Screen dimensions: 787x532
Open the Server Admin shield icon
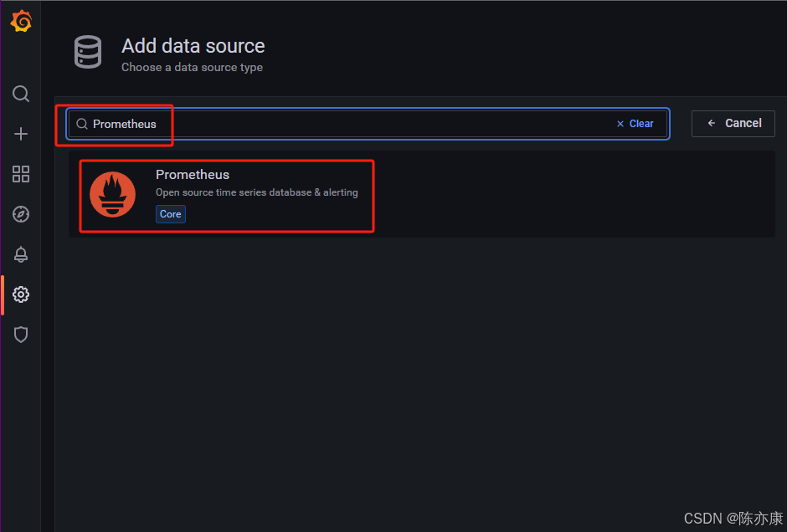[x=21, y=335]
